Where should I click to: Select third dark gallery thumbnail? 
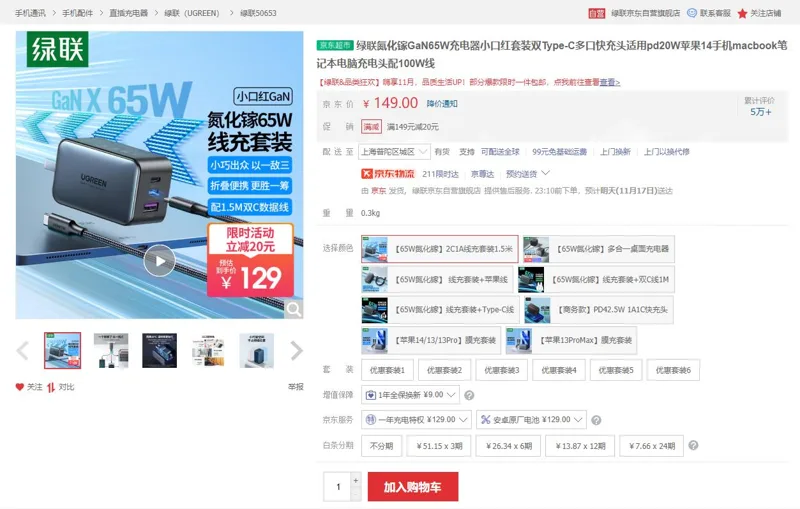(160, 350)
